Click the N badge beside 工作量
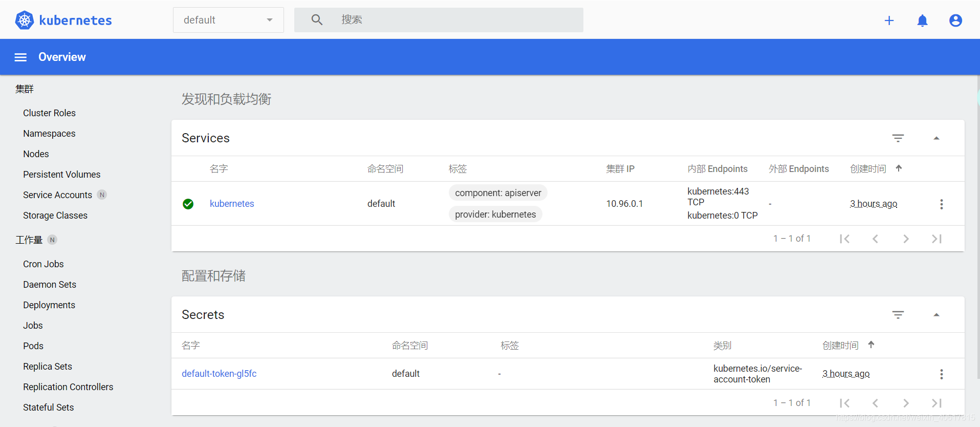The width and height of the screenshot is (980, 427). tap(52, 240)
